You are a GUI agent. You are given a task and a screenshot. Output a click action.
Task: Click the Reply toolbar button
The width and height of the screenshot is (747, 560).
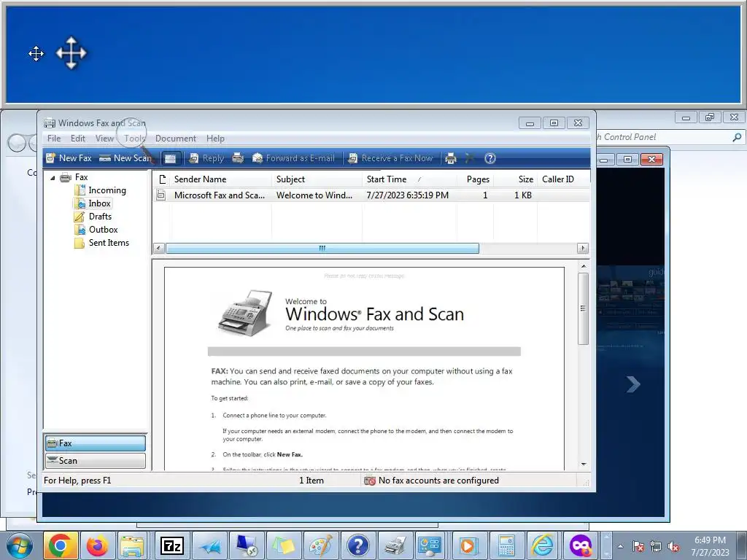206,158
